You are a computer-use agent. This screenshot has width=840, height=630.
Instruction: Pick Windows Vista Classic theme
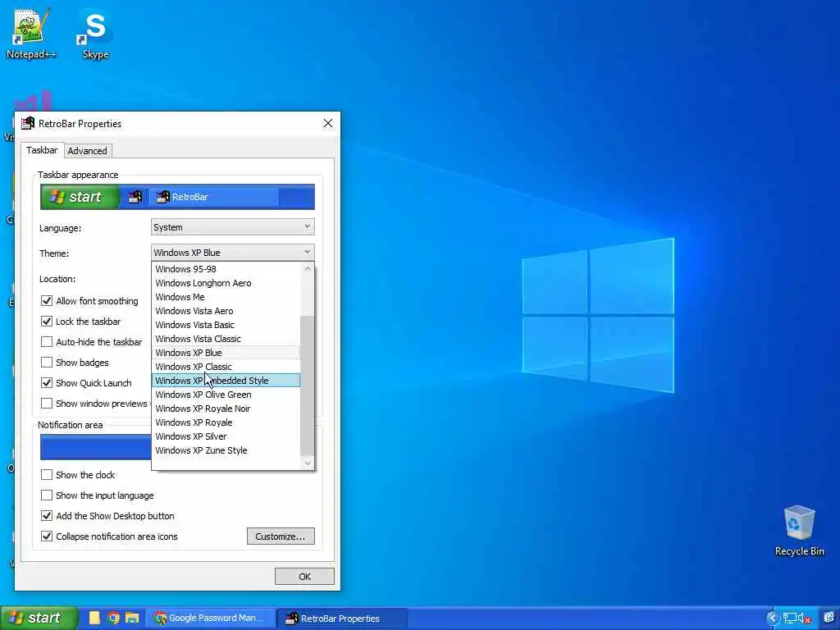click(226, 339)
